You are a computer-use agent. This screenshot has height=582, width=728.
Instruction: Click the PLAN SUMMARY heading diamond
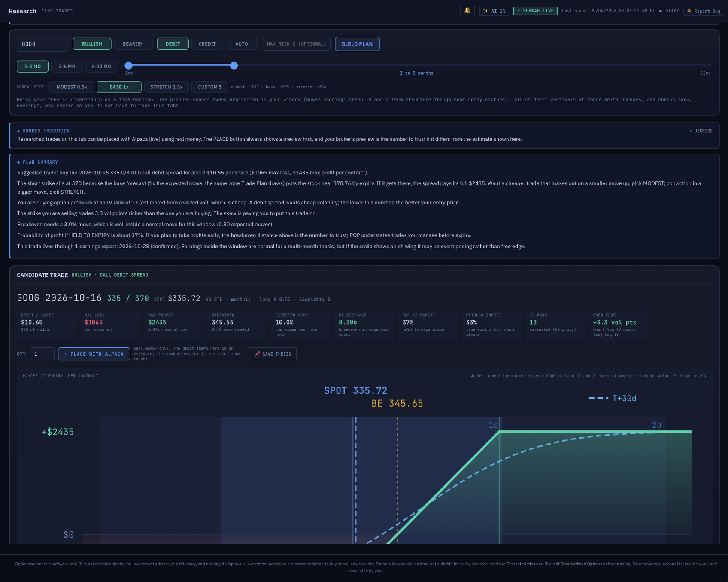click(x=18, y=162)
